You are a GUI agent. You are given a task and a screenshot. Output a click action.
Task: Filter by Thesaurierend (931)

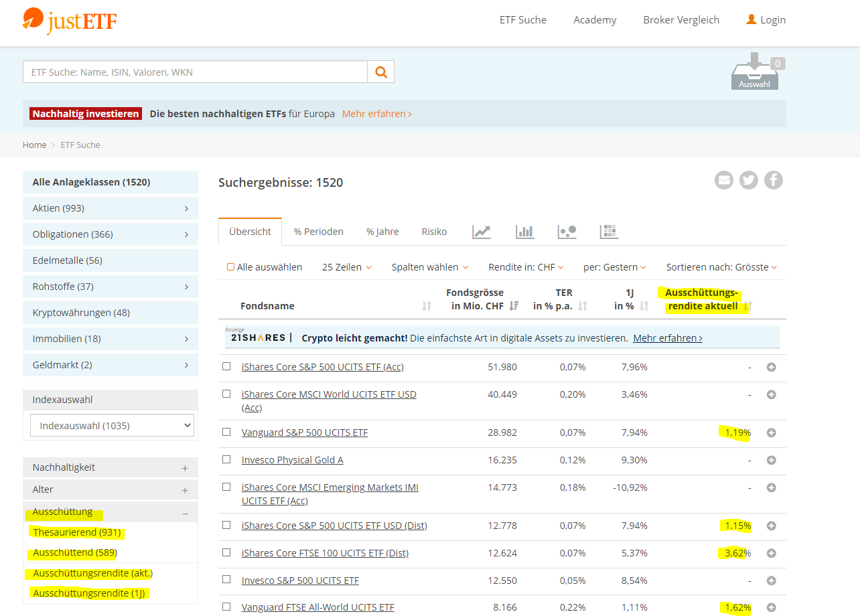[x=77, y=533]
